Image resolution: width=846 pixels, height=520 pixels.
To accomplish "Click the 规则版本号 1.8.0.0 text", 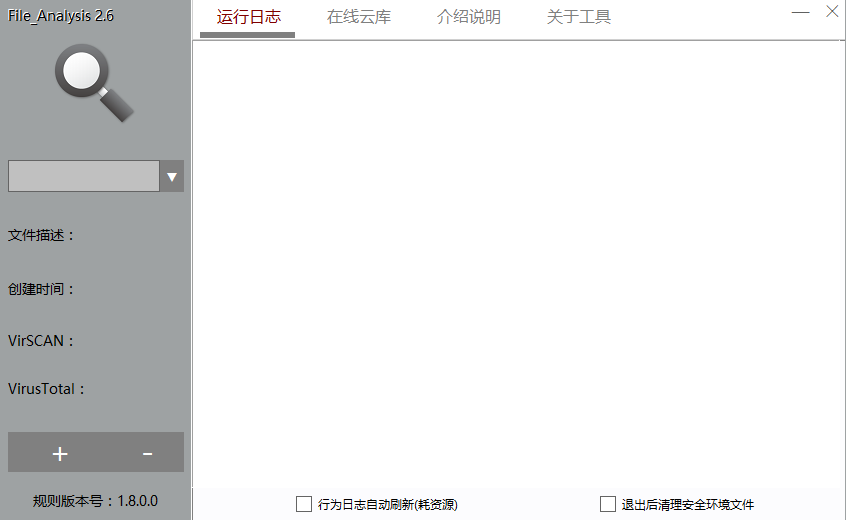I will [95, 501].
